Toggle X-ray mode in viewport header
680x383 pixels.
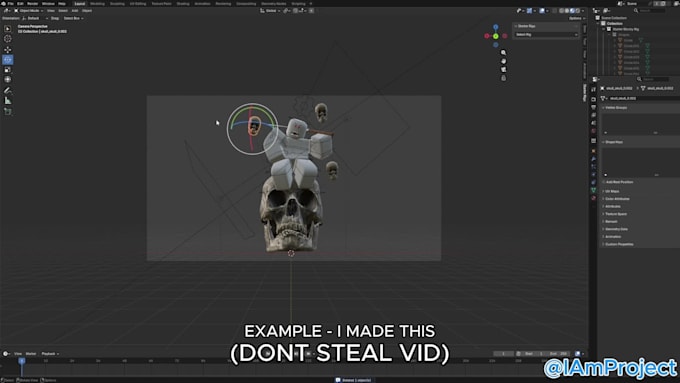pyautogui.click(x=555, y=10)
